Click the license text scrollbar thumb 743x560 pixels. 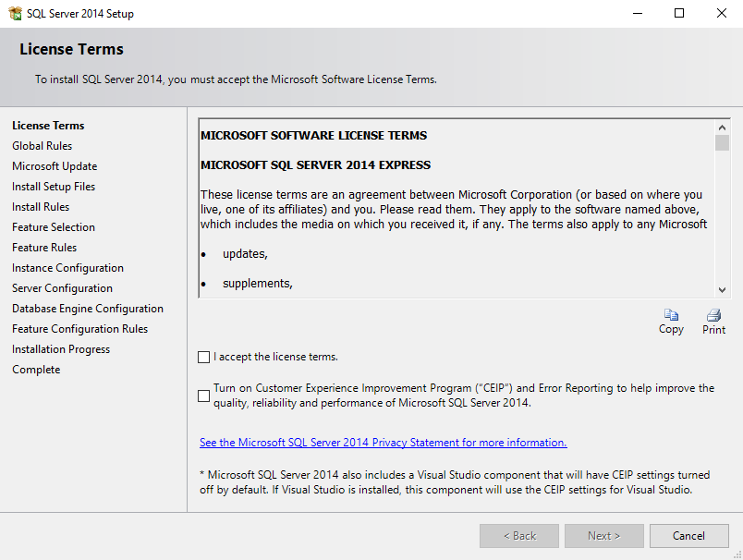coord(722,142)
